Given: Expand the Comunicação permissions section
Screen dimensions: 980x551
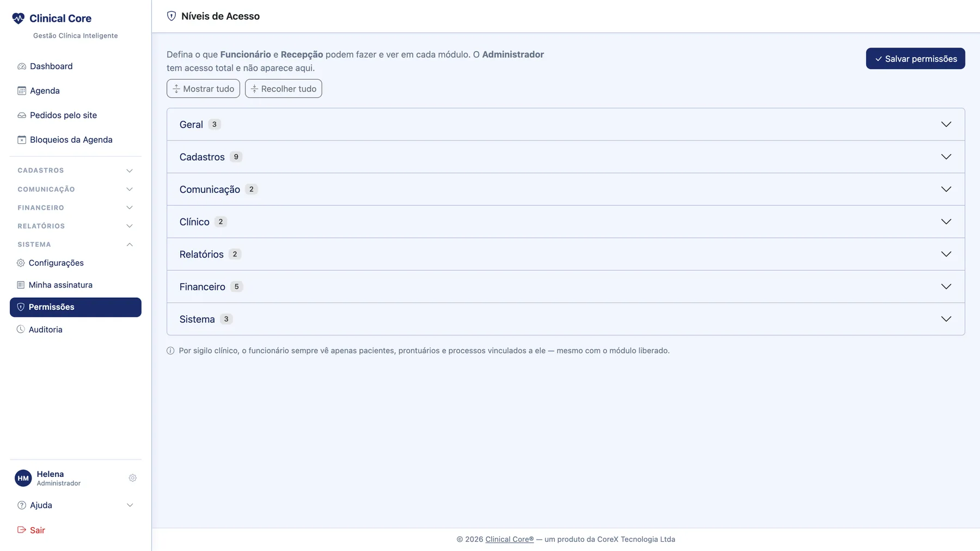Looking at the screenshot, I should pos(566,189).
